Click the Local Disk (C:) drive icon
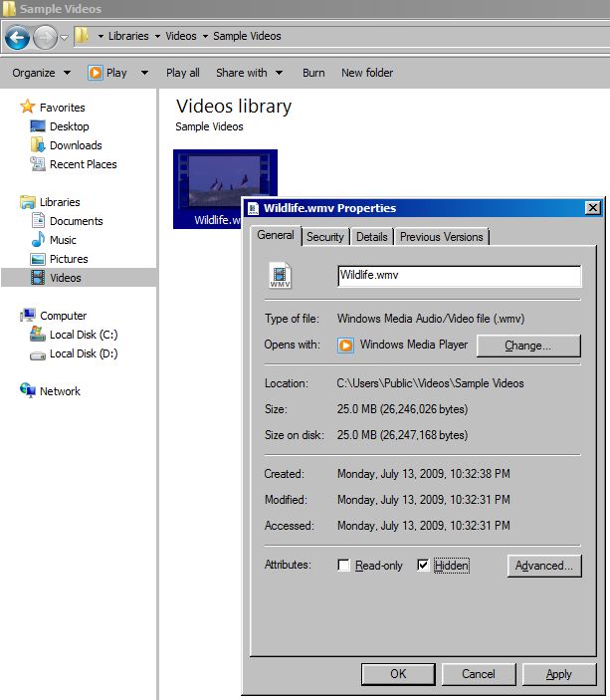610x700 pixels. tap(38, 334)
